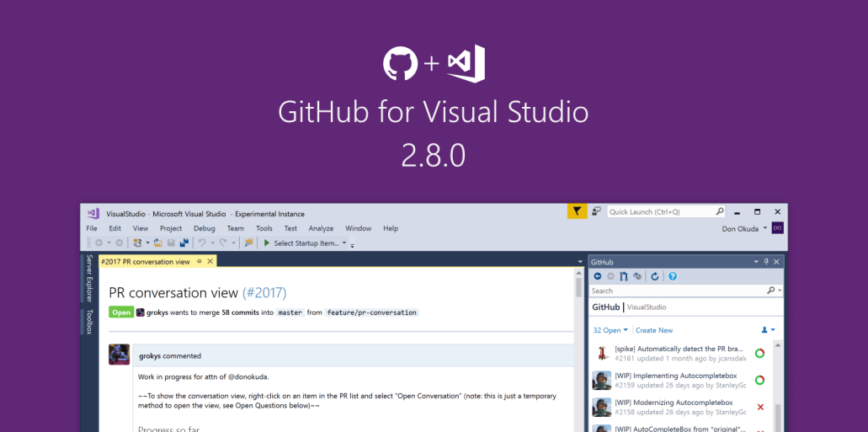Click the Open File folder icon
868x432 pixels.
click(157, 243)
